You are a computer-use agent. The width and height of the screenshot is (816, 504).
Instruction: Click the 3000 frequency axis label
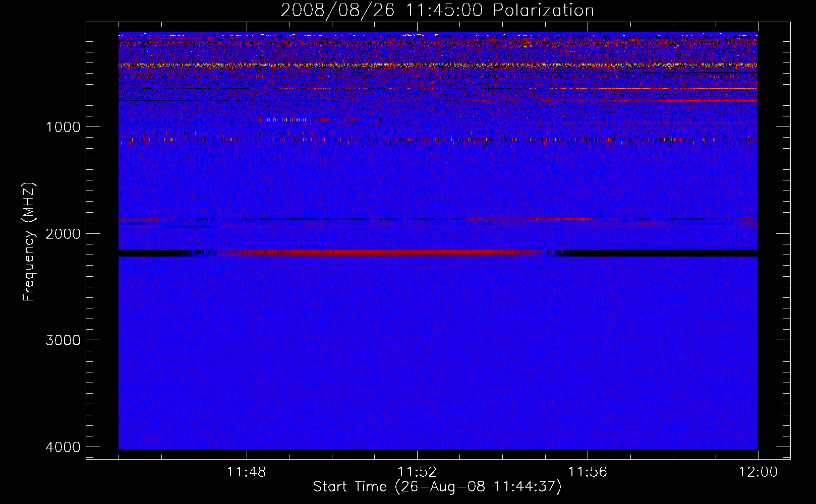pyautogui.click(x=63, y=340)
